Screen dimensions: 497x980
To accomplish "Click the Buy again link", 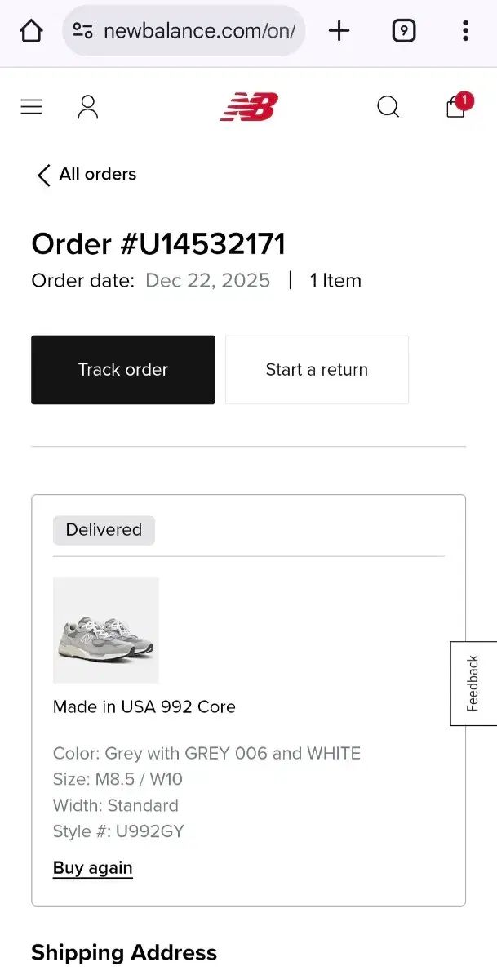I will 92,868.
